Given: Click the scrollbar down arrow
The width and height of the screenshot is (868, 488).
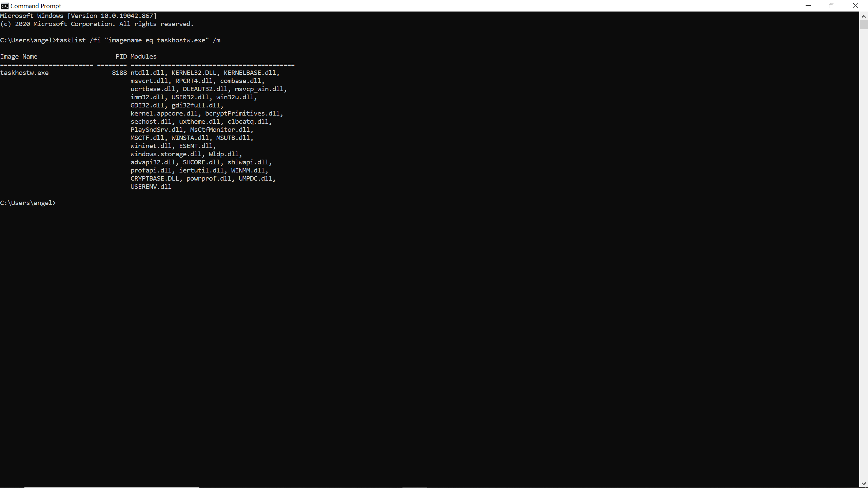Looking at the screenshot, I should (x=863, y=484).
